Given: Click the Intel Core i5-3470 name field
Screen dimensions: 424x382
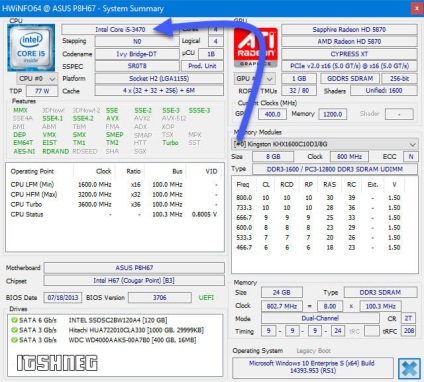Looking at the screenshot, I should point(120,30).
